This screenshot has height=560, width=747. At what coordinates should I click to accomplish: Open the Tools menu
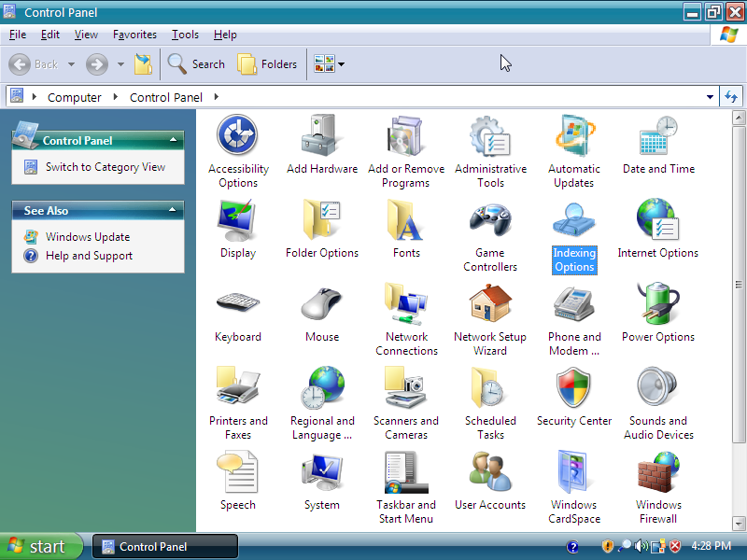coord(185,35)
